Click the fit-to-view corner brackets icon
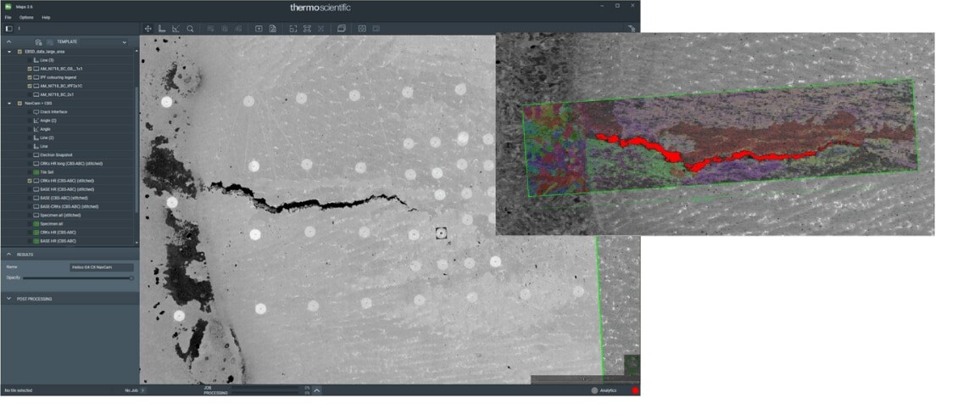This screenshot has width=980, height=404. 293,29
